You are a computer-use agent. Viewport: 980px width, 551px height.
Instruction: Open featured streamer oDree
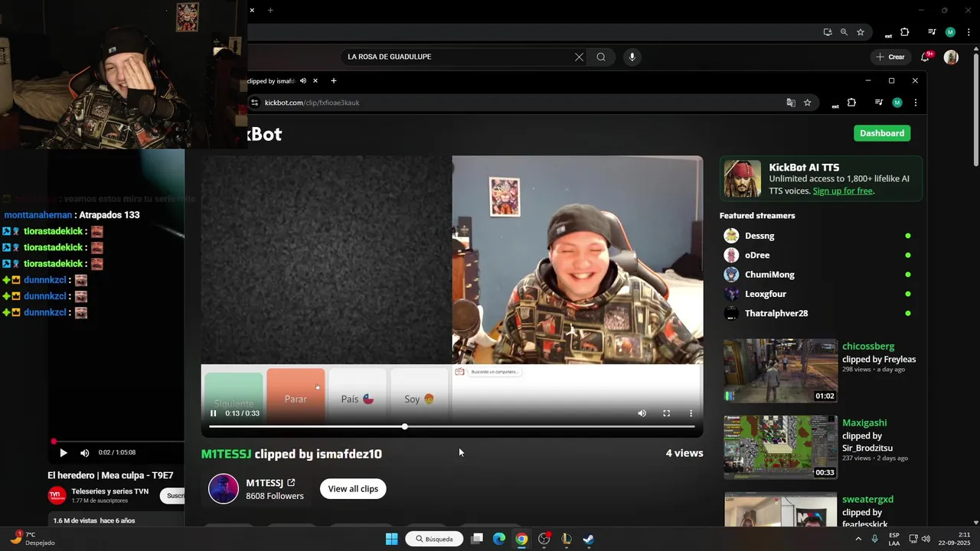pos(757,255)
